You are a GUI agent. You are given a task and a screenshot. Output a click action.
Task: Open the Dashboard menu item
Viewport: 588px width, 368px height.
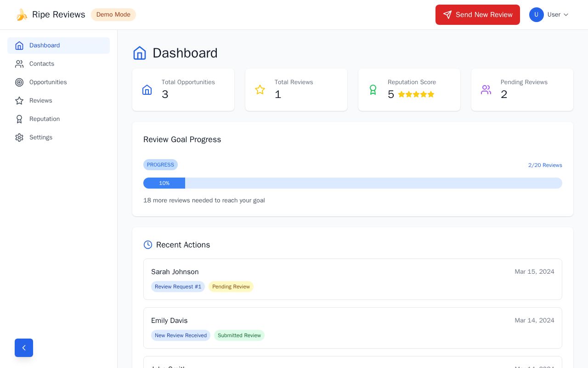[x=58, y=46]
